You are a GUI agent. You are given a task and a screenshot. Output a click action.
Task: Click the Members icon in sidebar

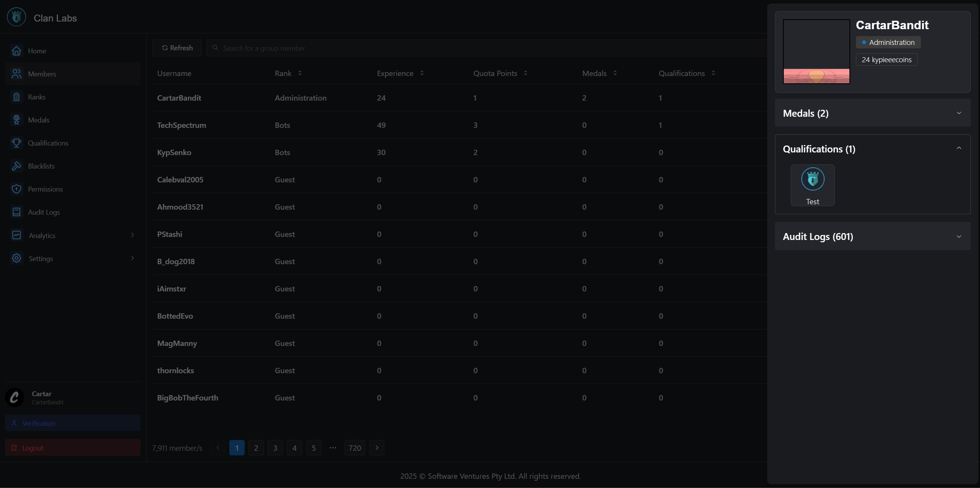16,73
